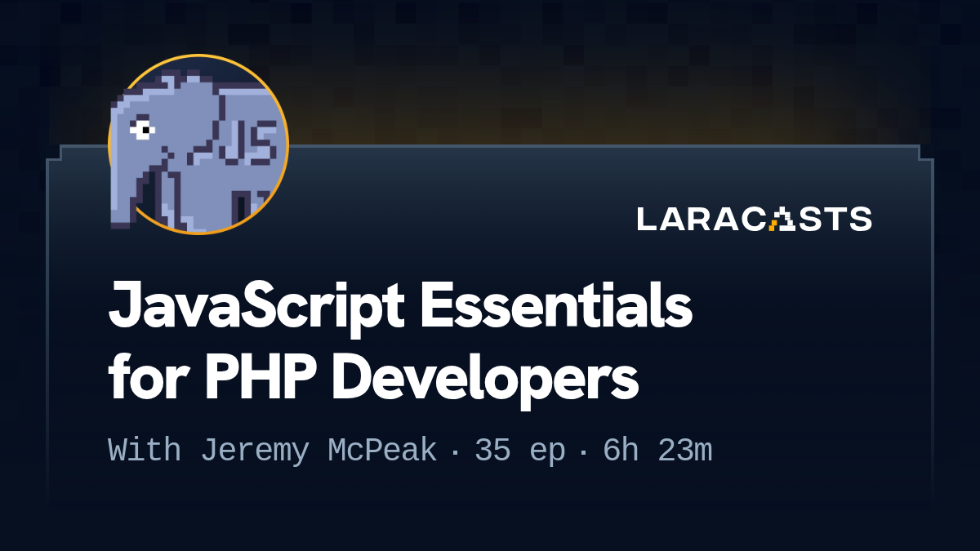Click instructor name Jeremy McPeak
This screenshot has width=980, height=551.
[x=318, y=449]
